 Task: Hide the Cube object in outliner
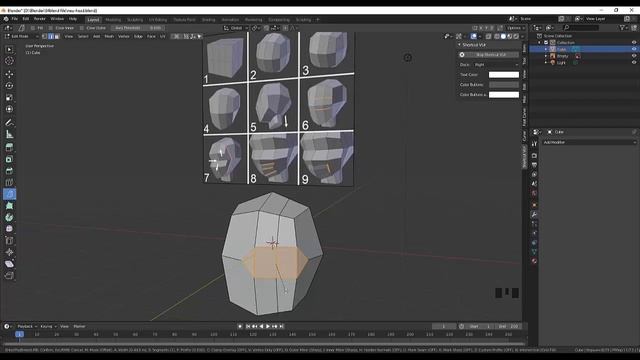coord(634,49)
